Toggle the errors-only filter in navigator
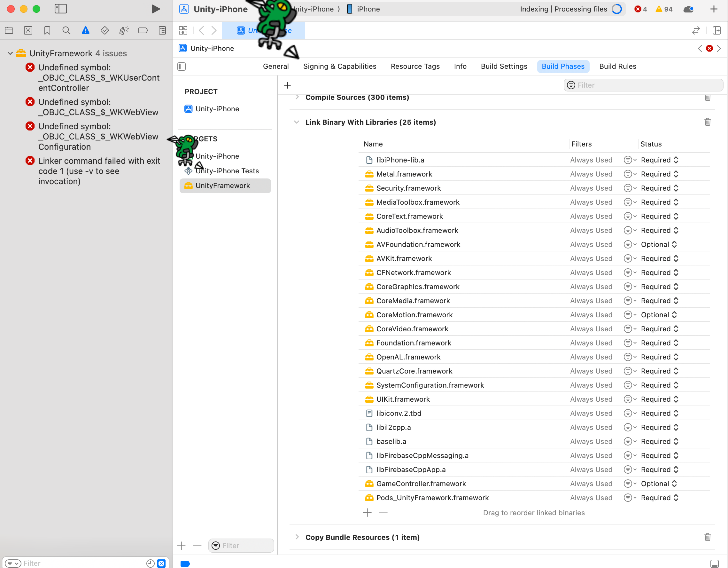 point(161,563)
